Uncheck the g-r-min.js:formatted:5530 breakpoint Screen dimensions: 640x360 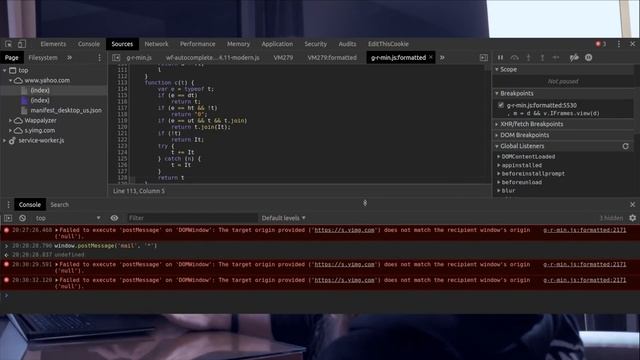point(501,105)
